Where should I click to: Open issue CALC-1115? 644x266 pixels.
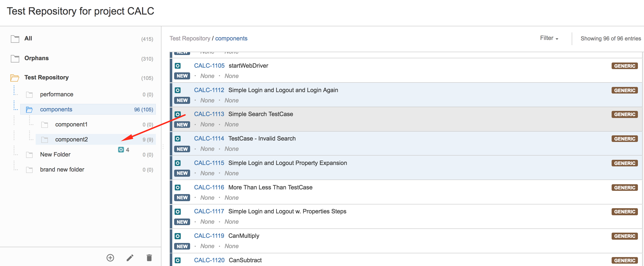[209, 163]
